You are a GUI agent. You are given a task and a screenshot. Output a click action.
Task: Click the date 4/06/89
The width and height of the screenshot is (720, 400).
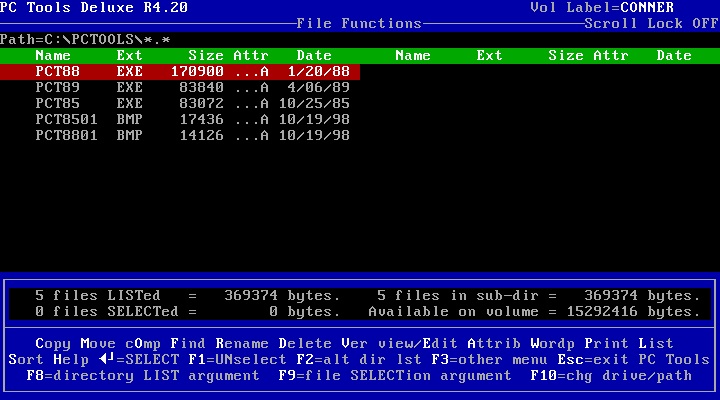pyautogui.click(x=319, y=87)
